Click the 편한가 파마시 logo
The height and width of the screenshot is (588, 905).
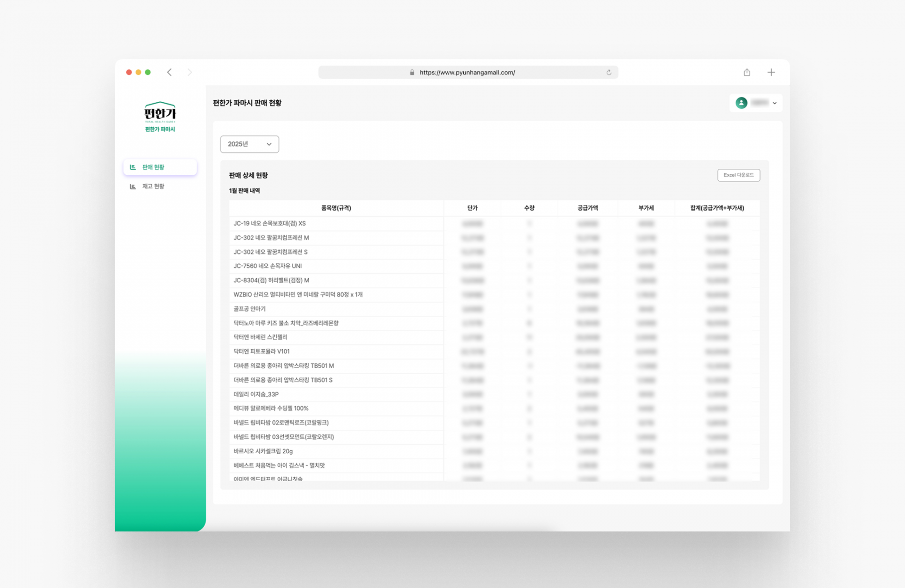click(x=160, y=117)
